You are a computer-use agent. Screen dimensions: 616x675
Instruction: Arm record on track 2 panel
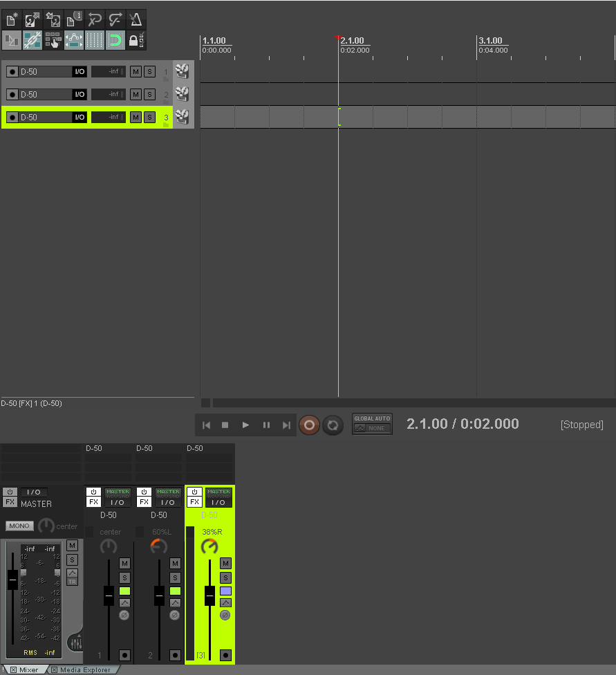(x=12, y=95)
